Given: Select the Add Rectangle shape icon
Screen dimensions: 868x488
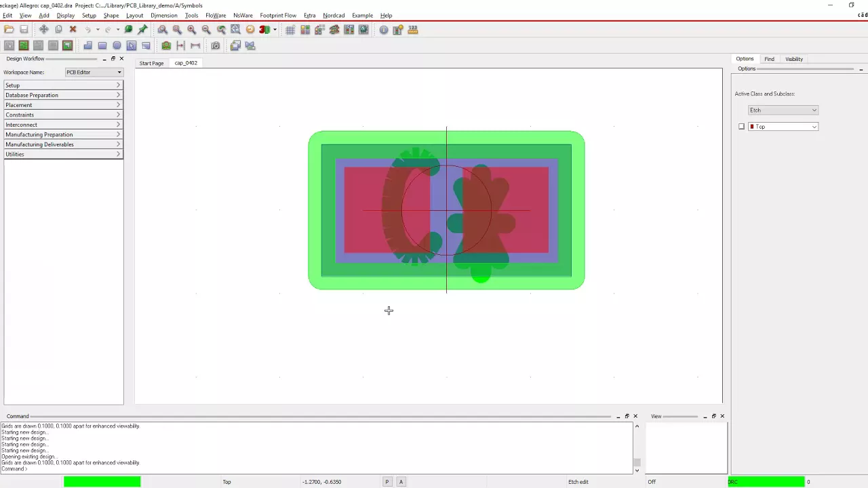Looking at the screenshot, I should tap(102, 45).
